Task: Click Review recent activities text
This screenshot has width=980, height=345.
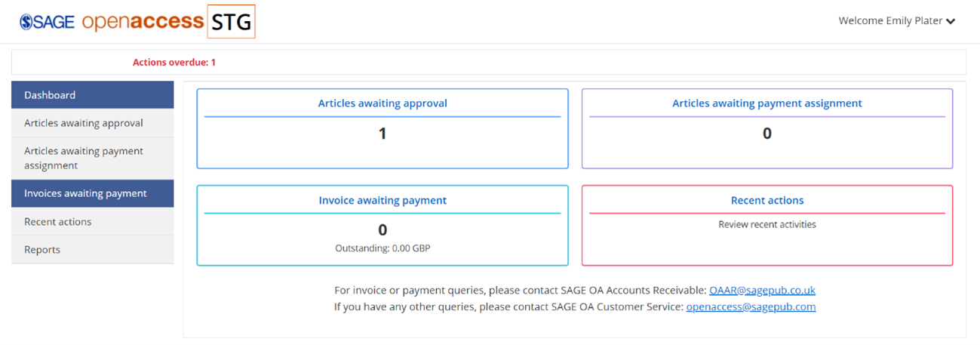Action: tap(767, 224)
